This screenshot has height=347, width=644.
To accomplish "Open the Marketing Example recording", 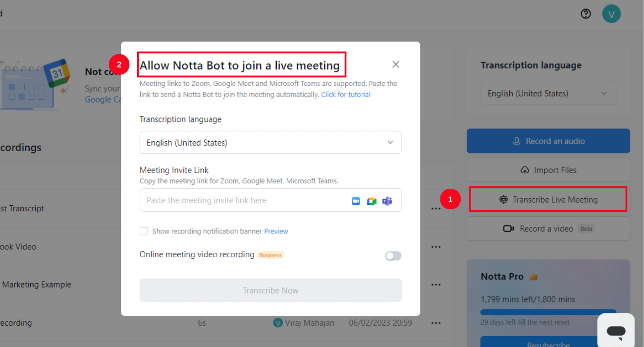I will point(37,285).
